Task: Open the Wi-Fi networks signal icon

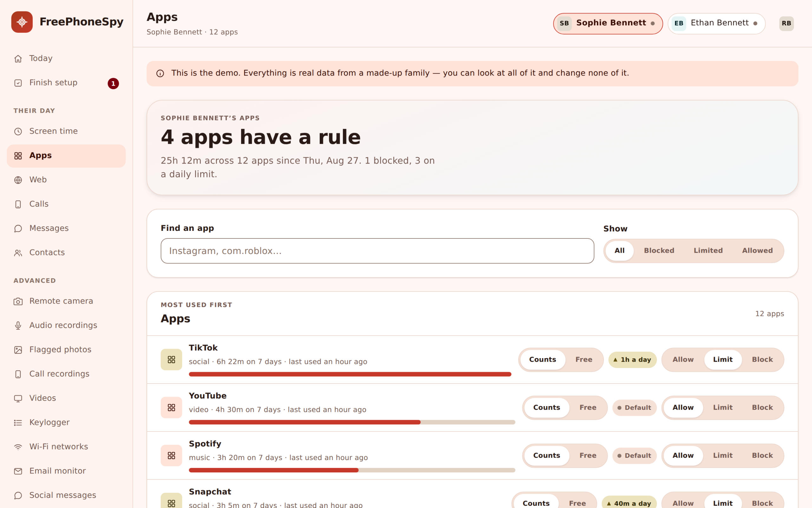Action: click(x=18, y=447)
